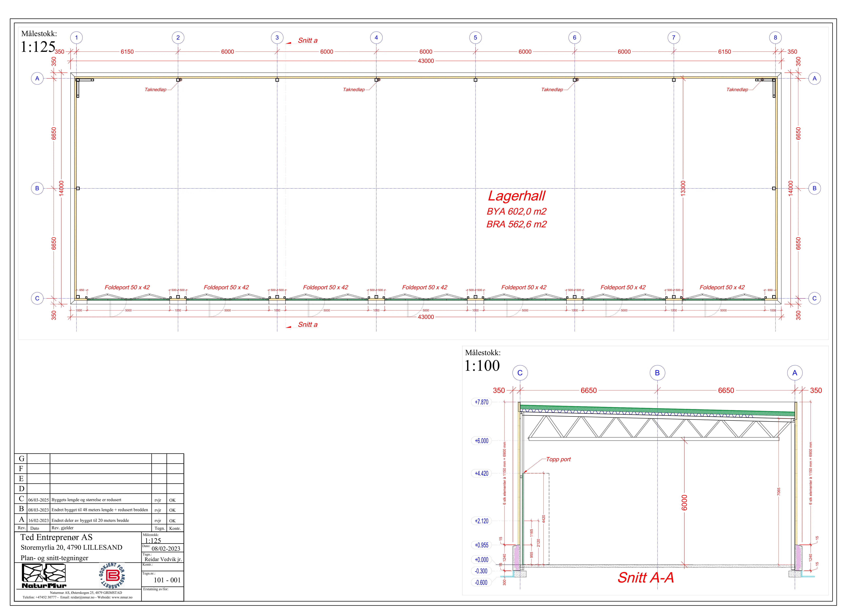The width and height of the screenshot is (868, 614).
Task: Click 'Naturmur AS, Østerskogen 25, 4879 GRIMSTAD' text
Action: [x=86, y=593]
